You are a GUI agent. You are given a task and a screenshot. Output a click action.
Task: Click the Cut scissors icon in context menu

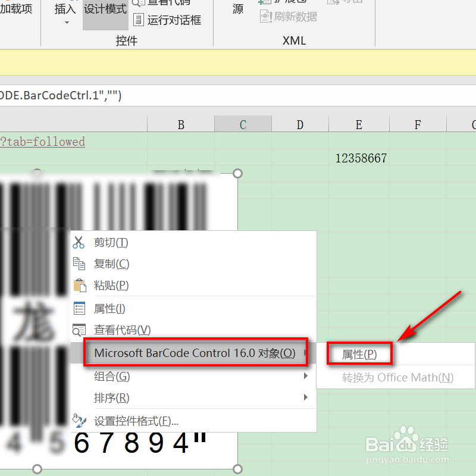click(x=79, y=243)
